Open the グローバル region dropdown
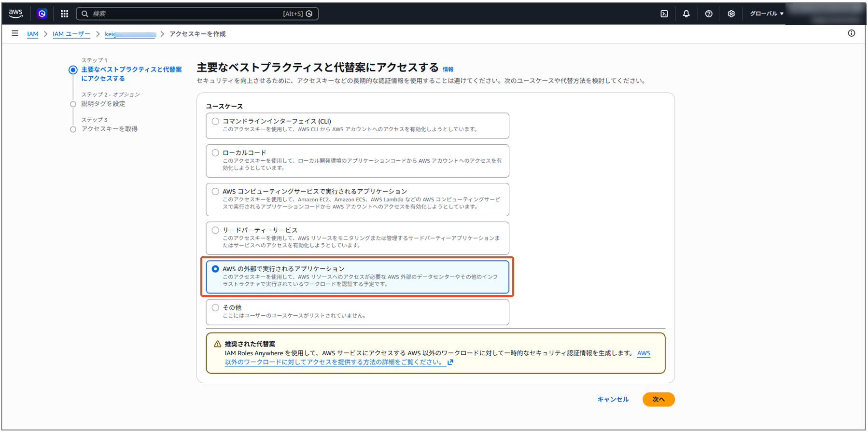 (767, 14)
